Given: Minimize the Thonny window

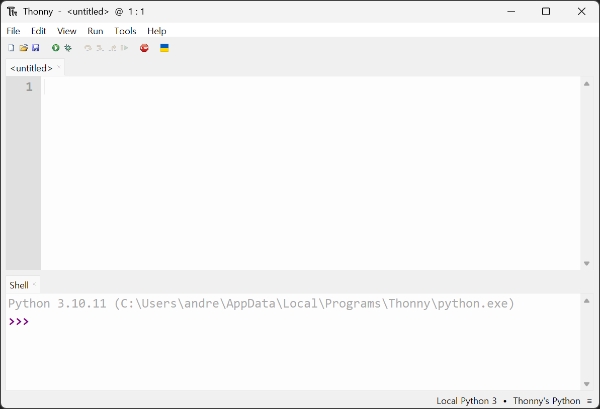Looking at the screenshot, I should click(511, 11).
